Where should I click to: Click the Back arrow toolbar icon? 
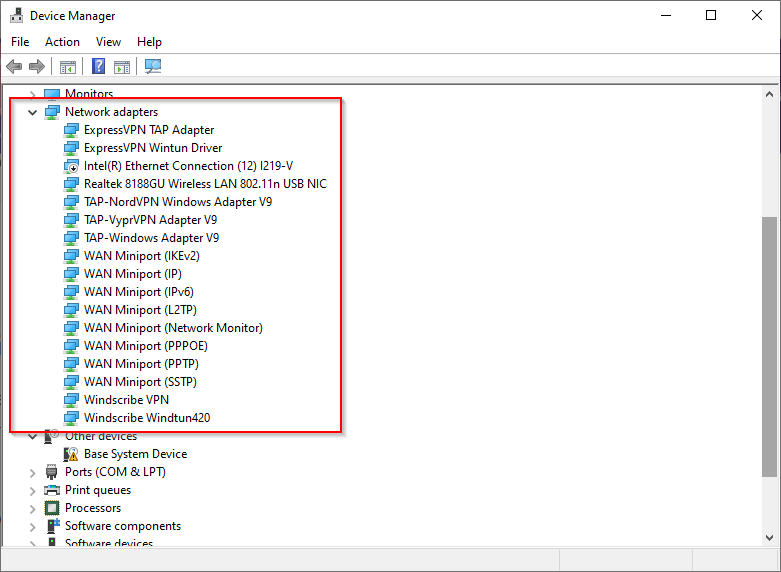coord(14,66)
